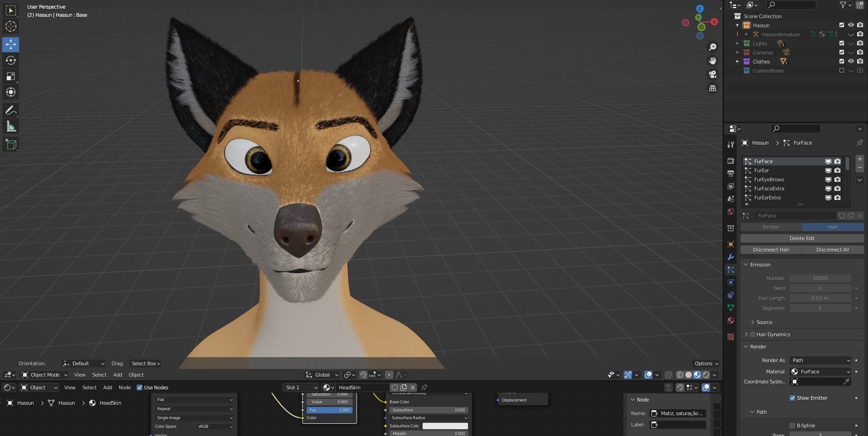Add a new particle system slot
868x436 pixels.
859,159
